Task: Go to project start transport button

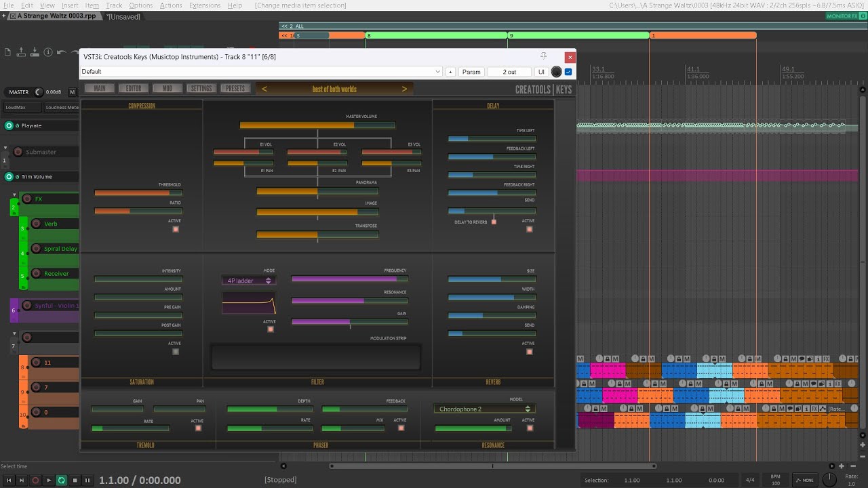Action: click(x=9, y=480)
